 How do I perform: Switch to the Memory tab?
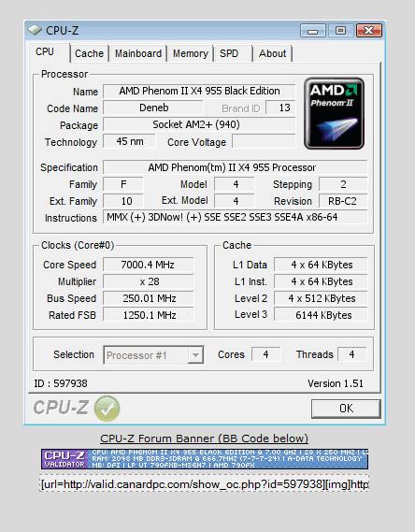click(x=191, y=53)
